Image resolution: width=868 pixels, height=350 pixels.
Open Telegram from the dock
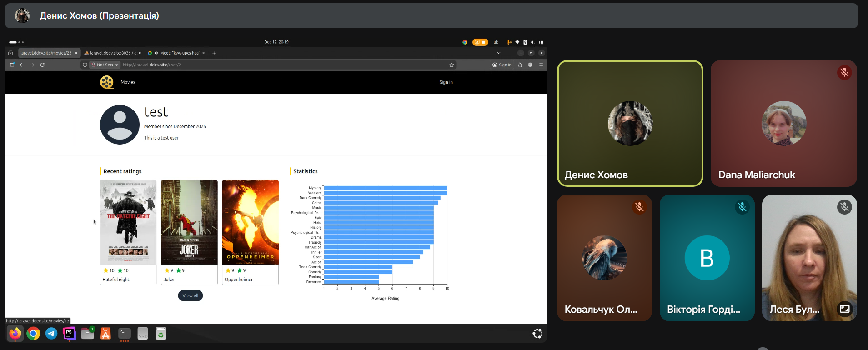point(51,334)
